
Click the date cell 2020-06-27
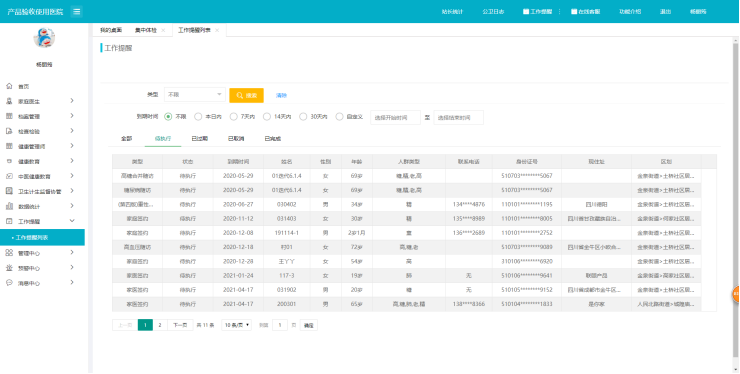pyautogui.click(x=238, y=204)
